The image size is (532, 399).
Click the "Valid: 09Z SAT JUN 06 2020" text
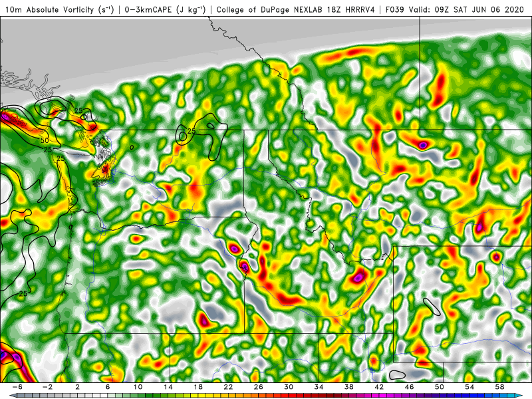(x=467, y=9)
